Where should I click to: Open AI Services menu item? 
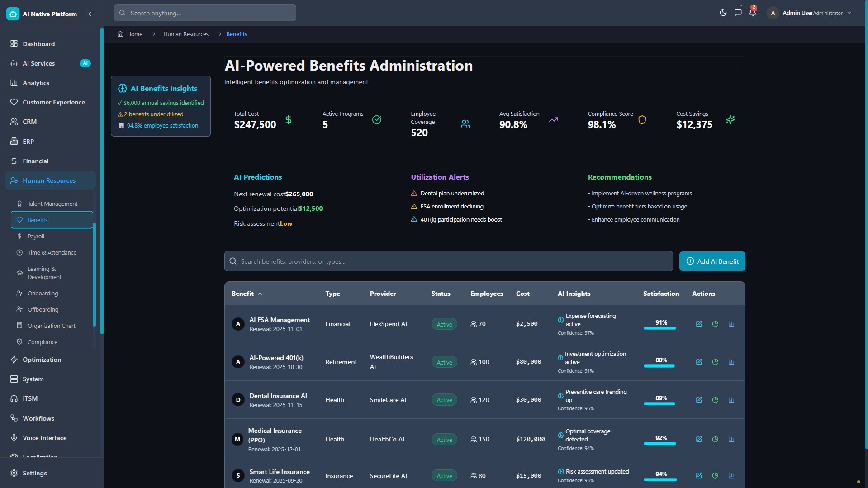pyautogui.click(x=50, y=63)
